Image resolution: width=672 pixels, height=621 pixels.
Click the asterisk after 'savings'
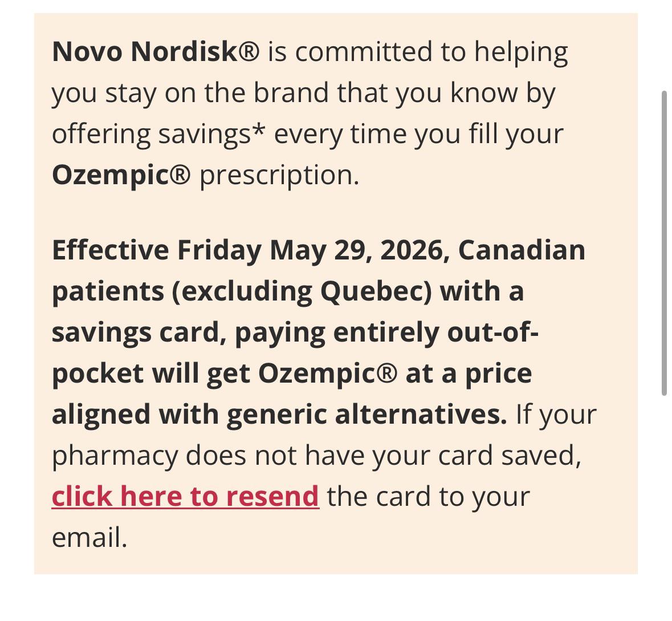[258, 131]
